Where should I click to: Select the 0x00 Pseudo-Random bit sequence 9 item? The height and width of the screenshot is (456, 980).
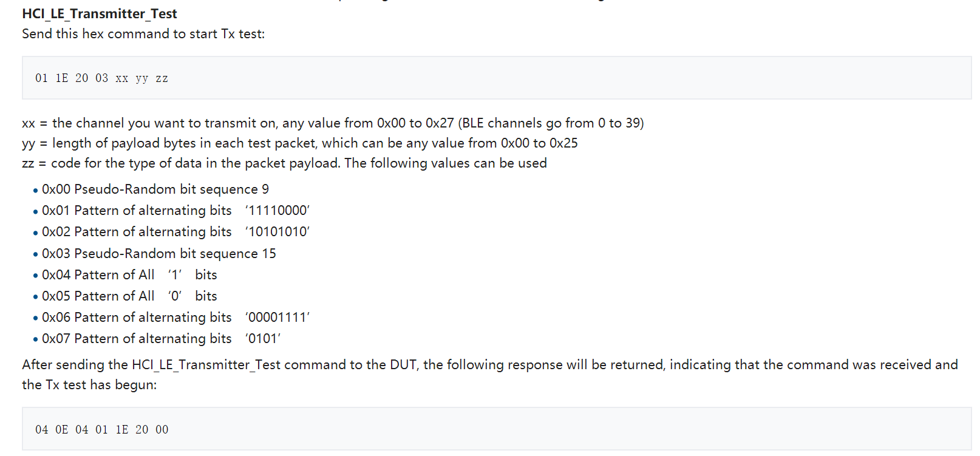155,189
